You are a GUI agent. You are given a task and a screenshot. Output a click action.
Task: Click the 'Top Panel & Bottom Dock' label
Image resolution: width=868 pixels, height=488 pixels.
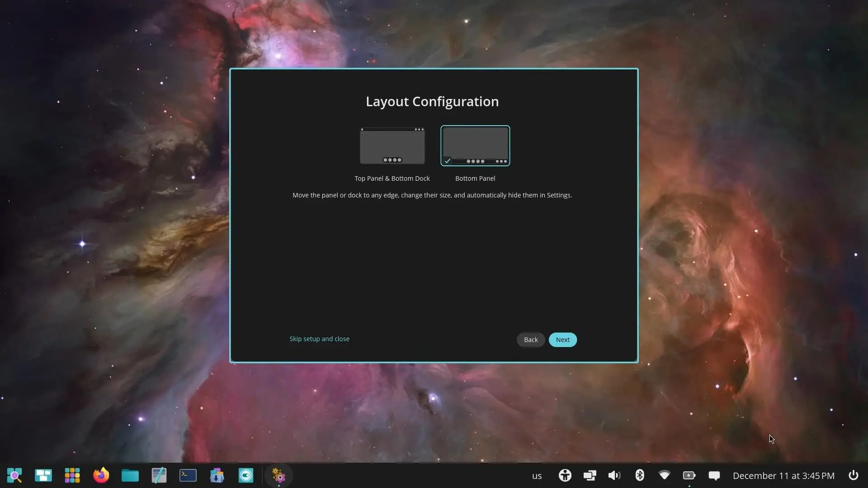point(392,178)
